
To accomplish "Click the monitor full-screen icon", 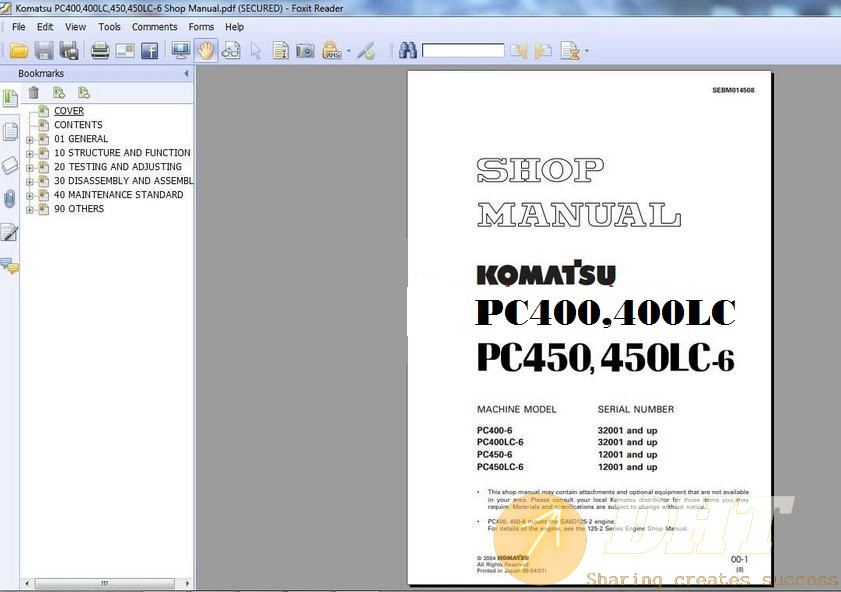I will pyautogui.click(x=181, y=51).
